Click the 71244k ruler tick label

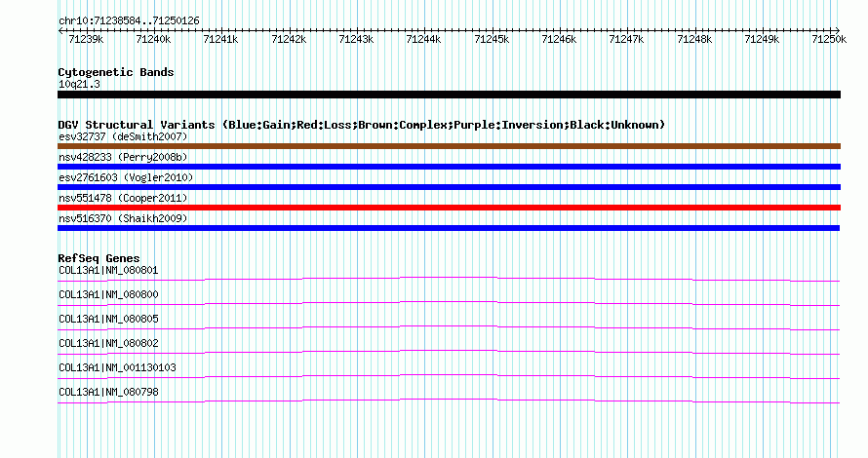click(x=424, y=39)
